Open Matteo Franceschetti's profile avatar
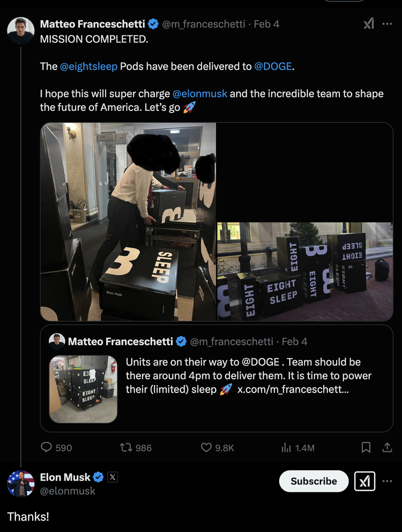402x532 pixels. pyautogui.click(x=21, y=31)
